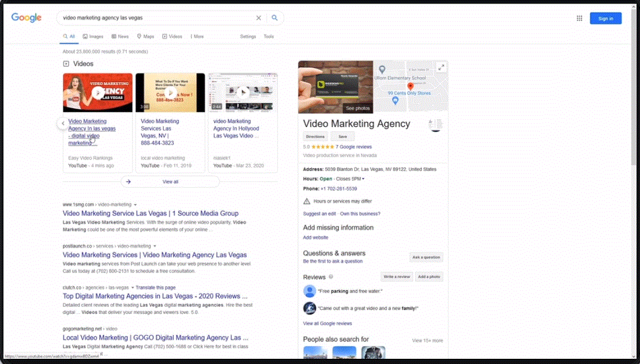Click the warning triangle icon near hours notice
Image resolution: width=640 pixels, height=364 pixels.
(307, 201)
